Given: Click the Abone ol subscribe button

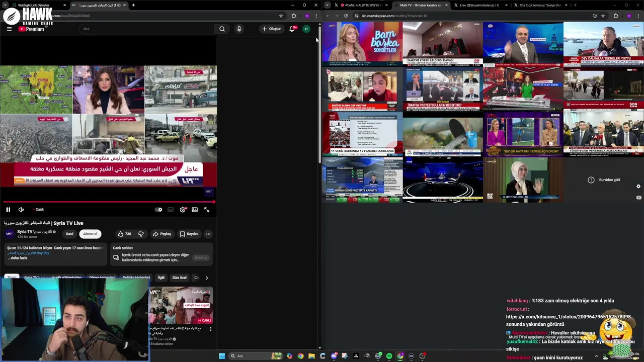Looking at the screenshot, I should (90, 234).
